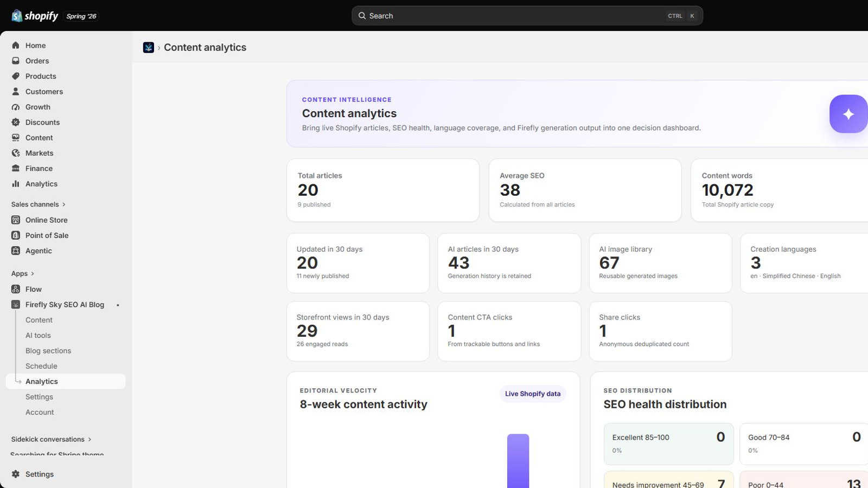
Task: Click the Content CTA clicks card
Action: (x=509, y=331)
